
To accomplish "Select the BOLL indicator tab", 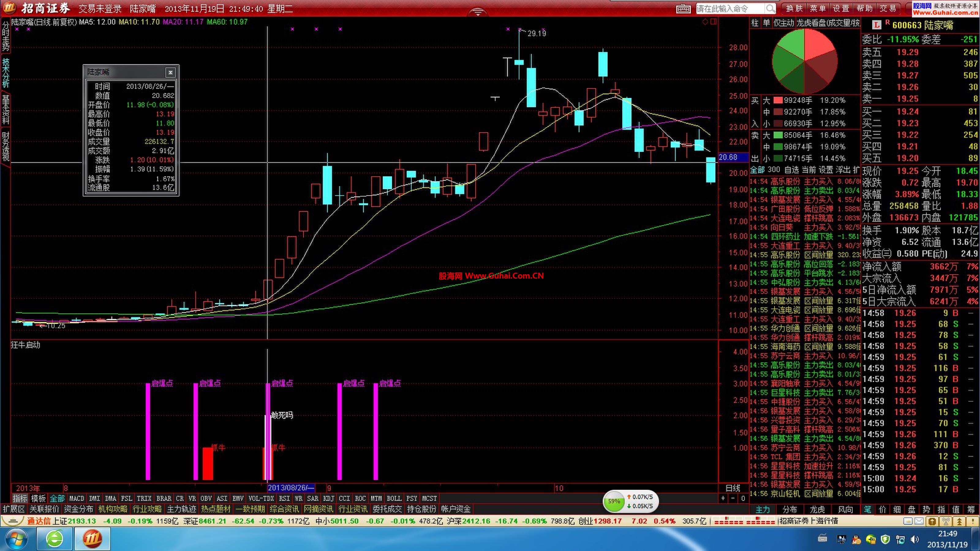I will [394, 498].
